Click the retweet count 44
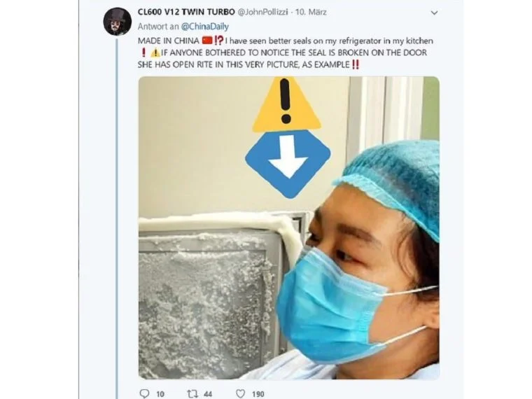 pyautogui.click(x=209, y=394)
